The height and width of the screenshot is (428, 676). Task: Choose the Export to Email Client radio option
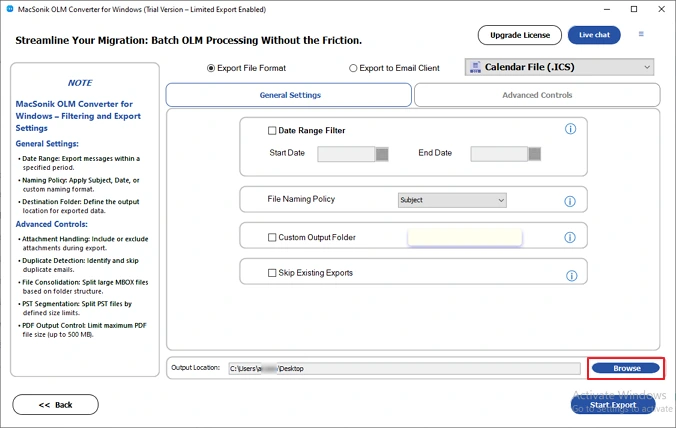(x=353, y=68)
